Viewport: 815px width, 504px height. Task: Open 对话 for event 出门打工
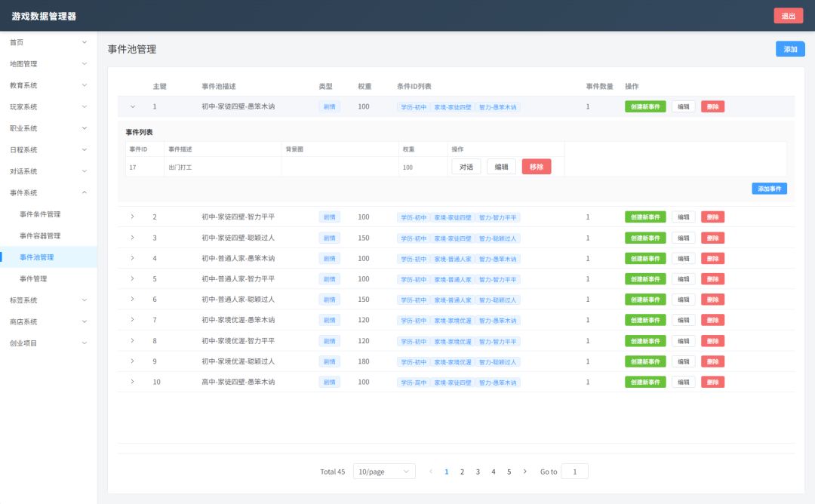point(466,167)
